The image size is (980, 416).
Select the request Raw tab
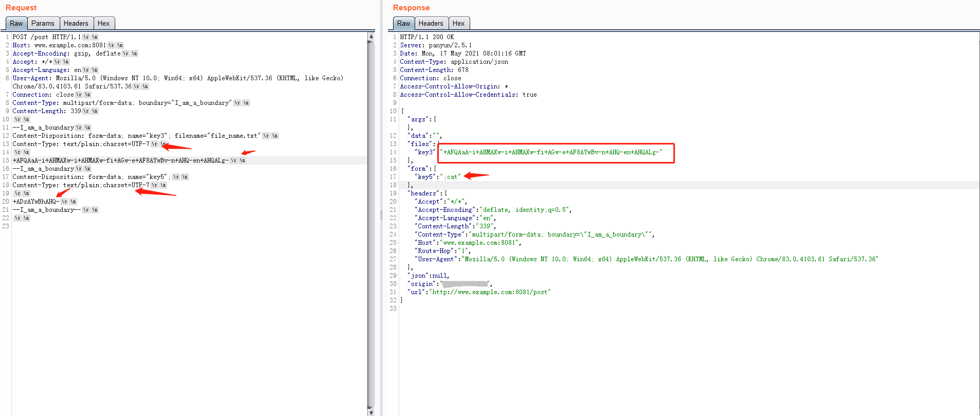click(16, 23)
